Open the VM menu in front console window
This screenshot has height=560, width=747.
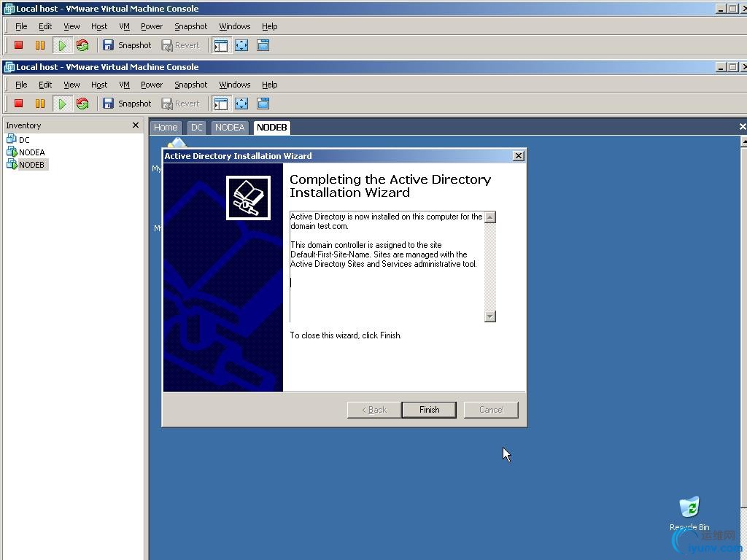[124, 85]
